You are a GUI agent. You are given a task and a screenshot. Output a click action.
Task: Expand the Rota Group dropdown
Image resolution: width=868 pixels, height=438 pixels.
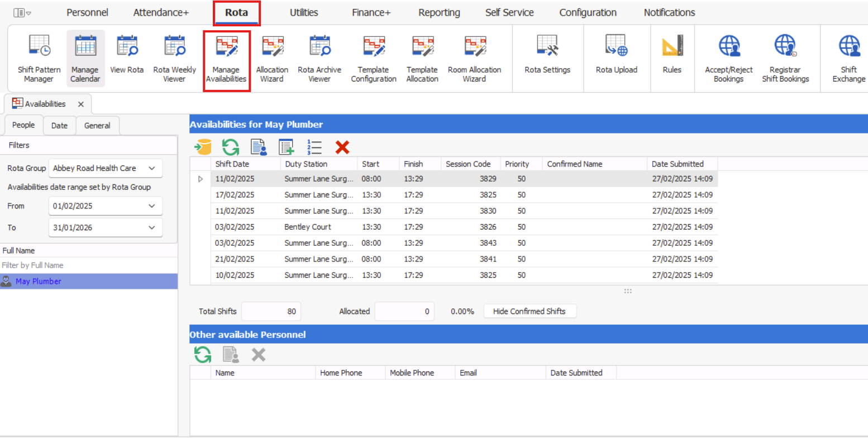coord(151,168)
